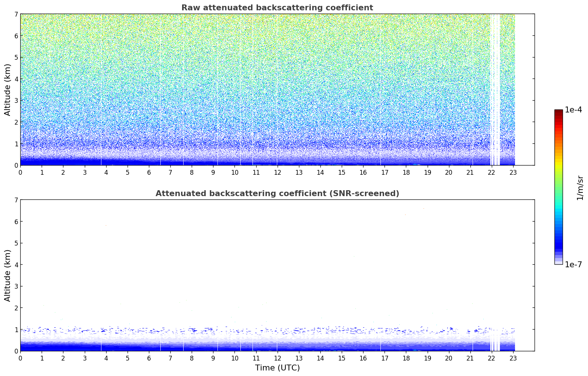Click the colorbar's '1e-4' maximum label
The image size is (588, 376).
point(573,110)
